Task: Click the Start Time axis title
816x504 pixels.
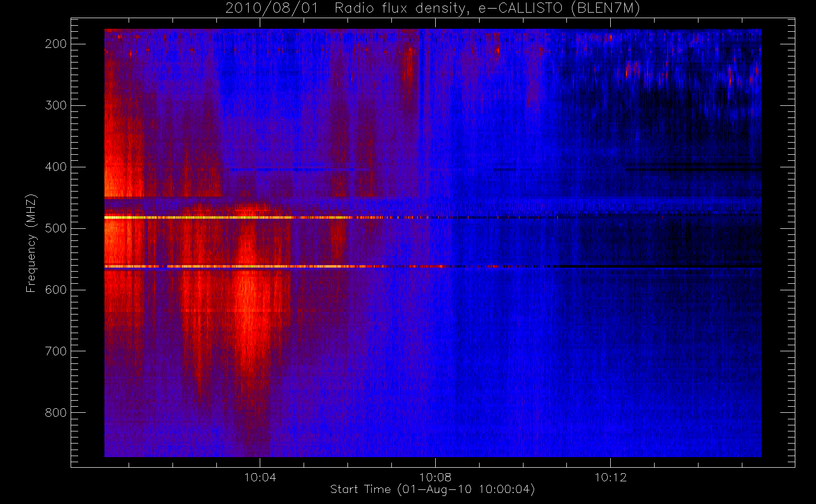Action: coord(432,489)
